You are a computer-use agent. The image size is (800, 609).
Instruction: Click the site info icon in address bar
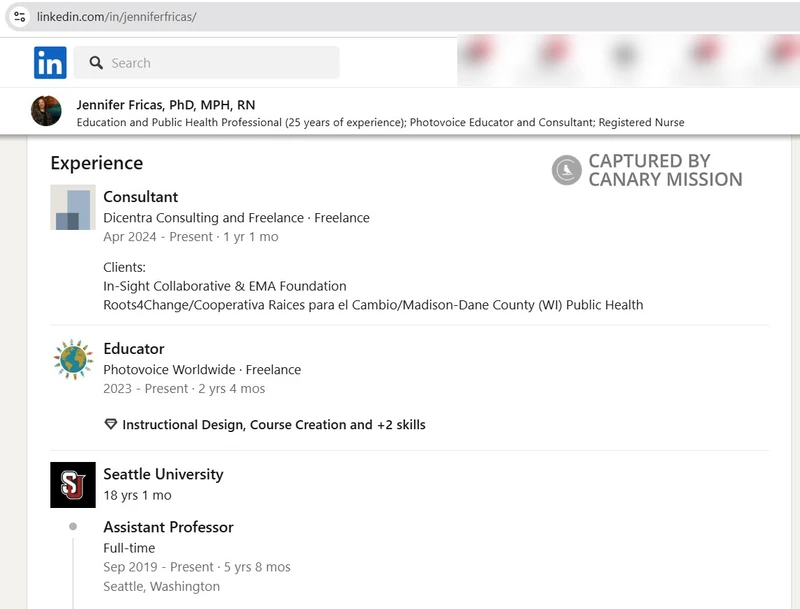click(19, 17)
